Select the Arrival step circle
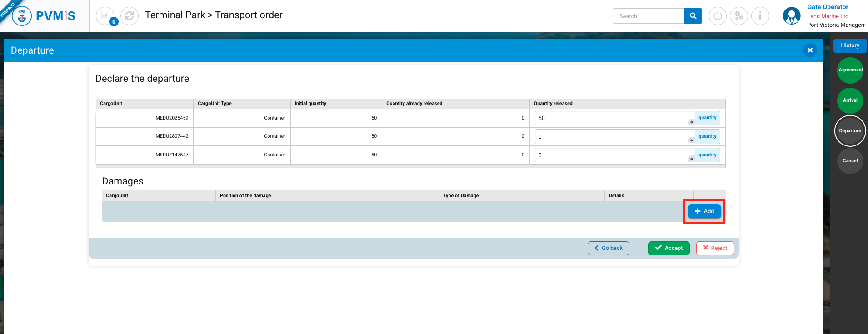The height and width of the screenshot is (334, 868). click(x=850, y=100)
